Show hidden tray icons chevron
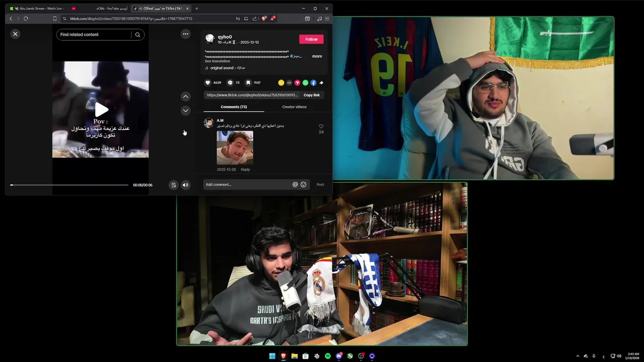This screenshot has height=362, width=644. [578, 356]
